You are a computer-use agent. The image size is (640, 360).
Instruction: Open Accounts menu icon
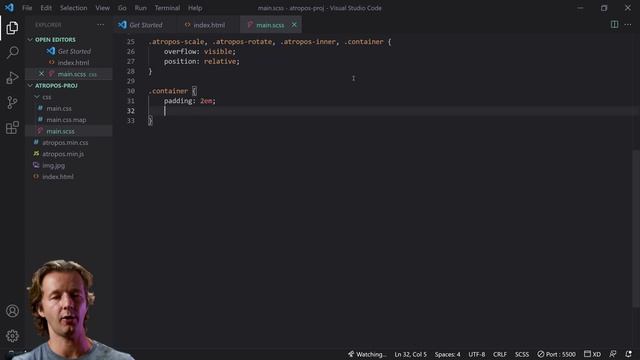(x=12, y=311)
